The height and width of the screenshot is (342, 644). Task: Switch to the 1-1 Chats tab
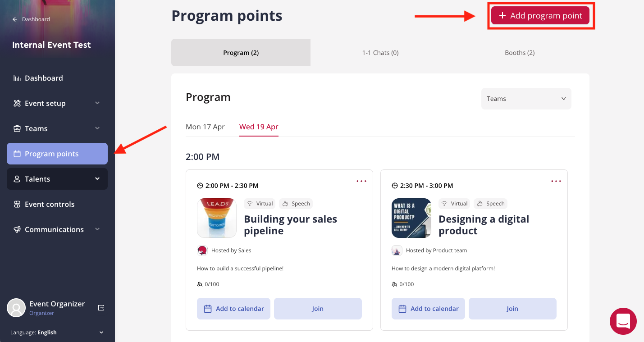pos(380,53)
